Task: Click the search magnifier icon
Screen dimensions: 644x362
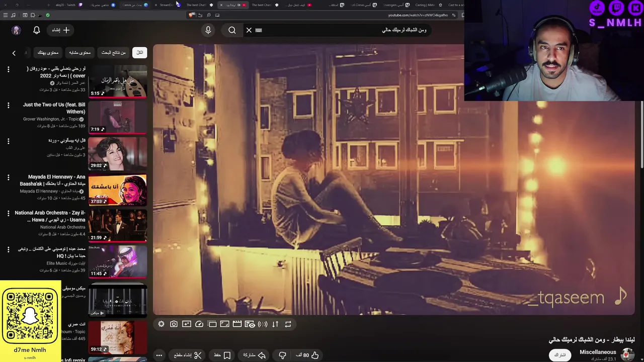Action: 232,30
